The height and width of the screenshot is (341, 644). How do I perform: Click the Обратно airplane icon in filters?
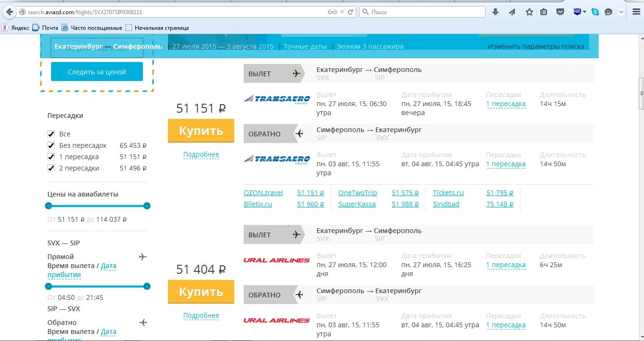143,323
